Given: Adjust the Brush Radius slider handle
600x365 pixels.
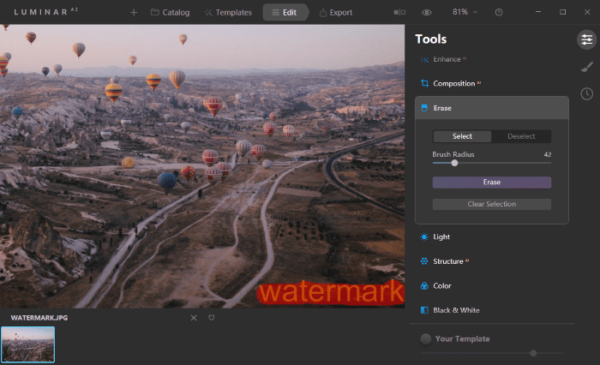Looking at the screenshot, I should point(454,163).
